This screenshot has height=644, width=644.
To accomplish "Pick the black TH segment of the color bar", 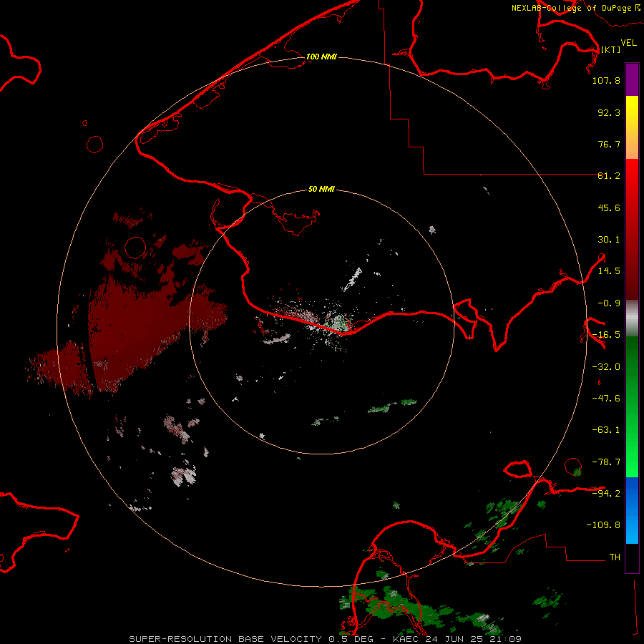I will 632,557.
